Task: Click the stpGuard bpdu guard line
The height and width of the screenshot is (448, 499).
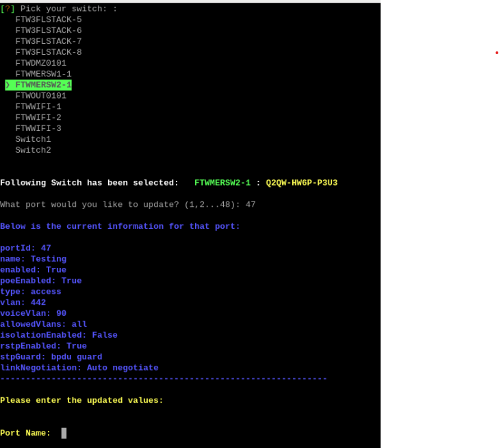Action: pyautogui.click(x=51, y=357)
